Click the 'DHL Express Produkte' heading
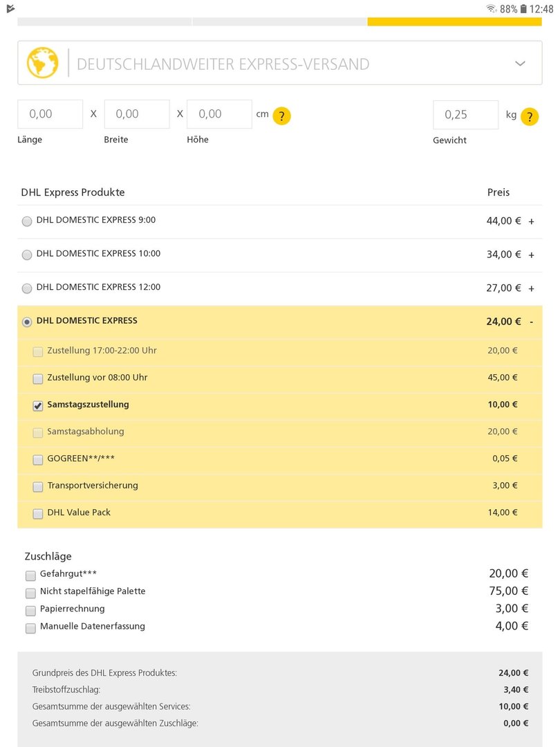The height and width of the screenshot is (747, 560). [73, 192]
